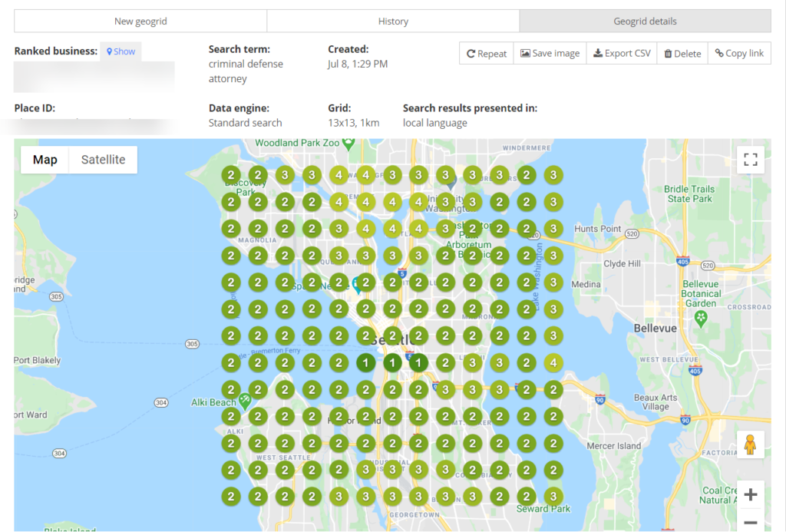Click the Woodland Park Zoo map pin

(x=349, y=144)
